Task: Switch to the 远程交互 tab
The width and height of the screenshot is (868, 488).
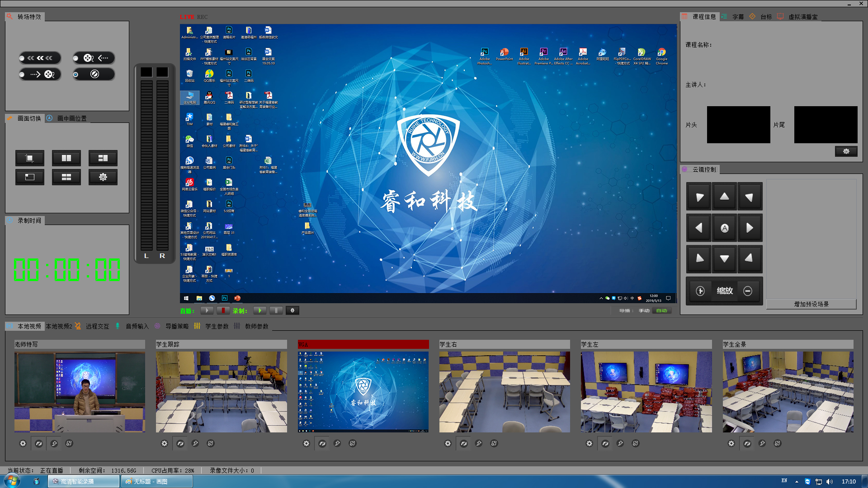Action: 93,326
